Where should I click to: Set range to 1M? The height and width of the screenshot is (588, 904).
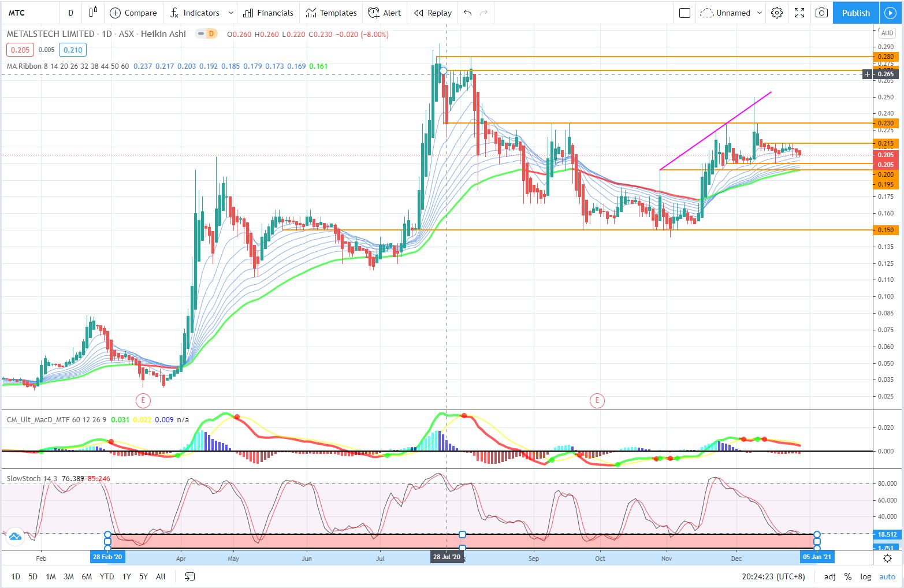point(51,576)
